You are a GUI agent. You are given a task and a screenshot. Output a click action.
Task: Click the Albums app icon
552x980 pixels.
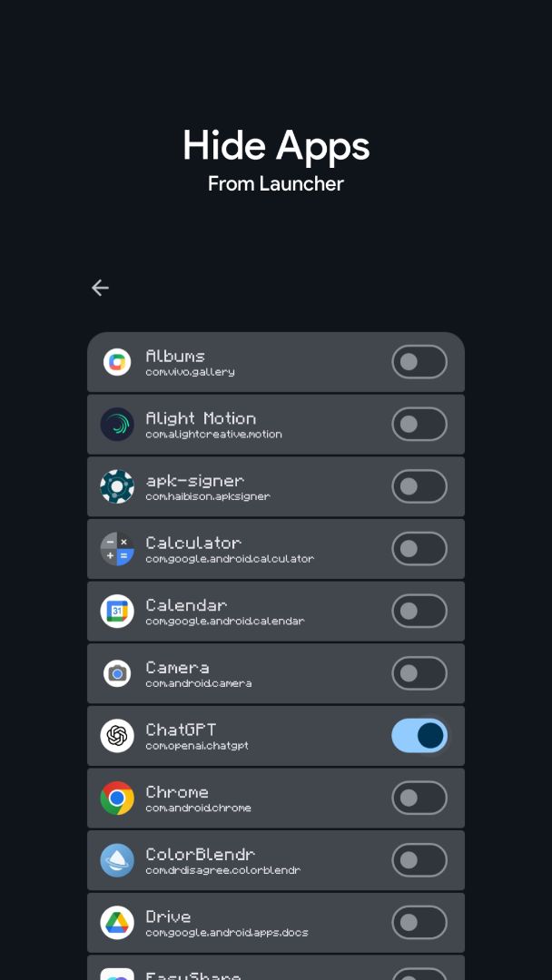117,362
